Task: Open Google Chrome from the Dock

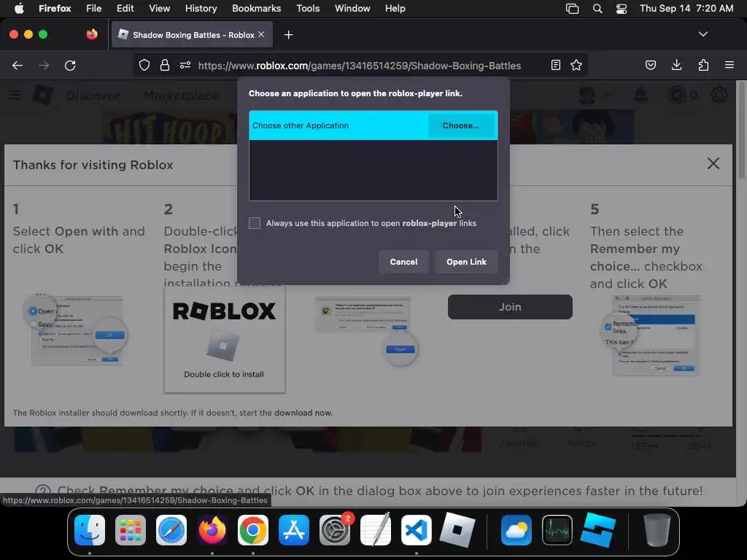Action: click(x=253, y=530)
